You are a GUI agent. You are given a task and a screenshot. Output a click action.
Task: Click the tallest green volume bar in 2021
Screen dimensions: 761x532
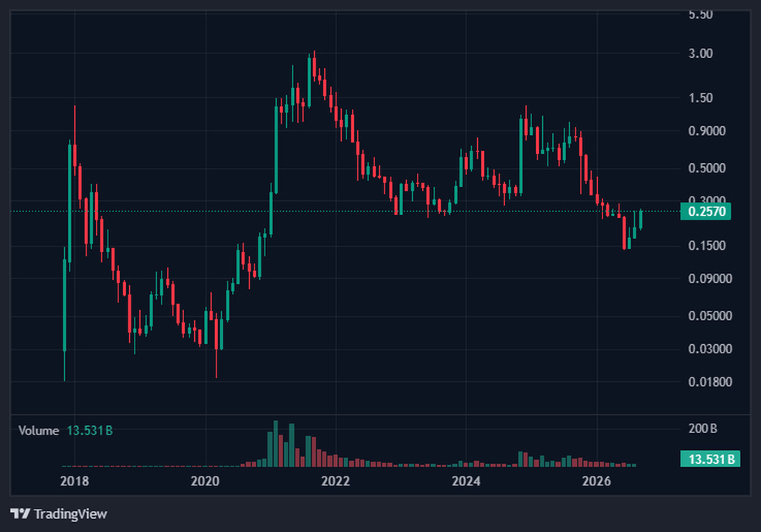coord(275,444)
